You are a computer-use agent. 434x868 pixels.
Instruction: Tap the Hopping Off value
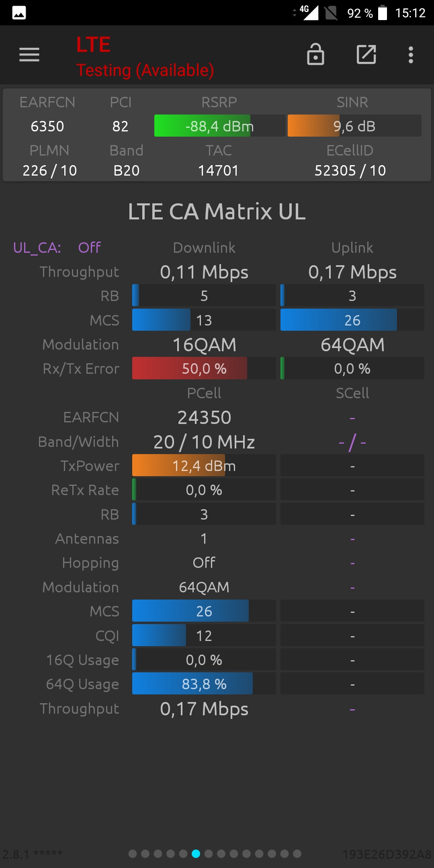tap(204, 563)
